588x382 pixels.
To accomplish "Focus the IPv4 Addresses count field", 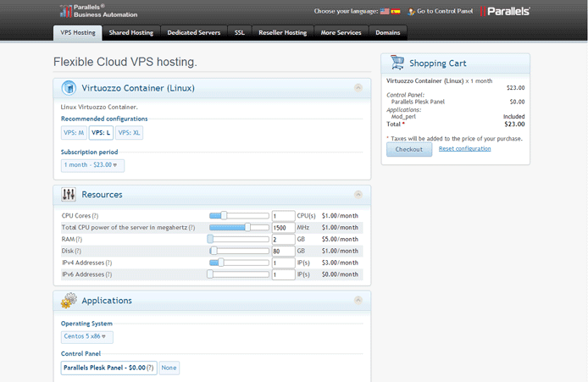I will (x=283, y=263).
